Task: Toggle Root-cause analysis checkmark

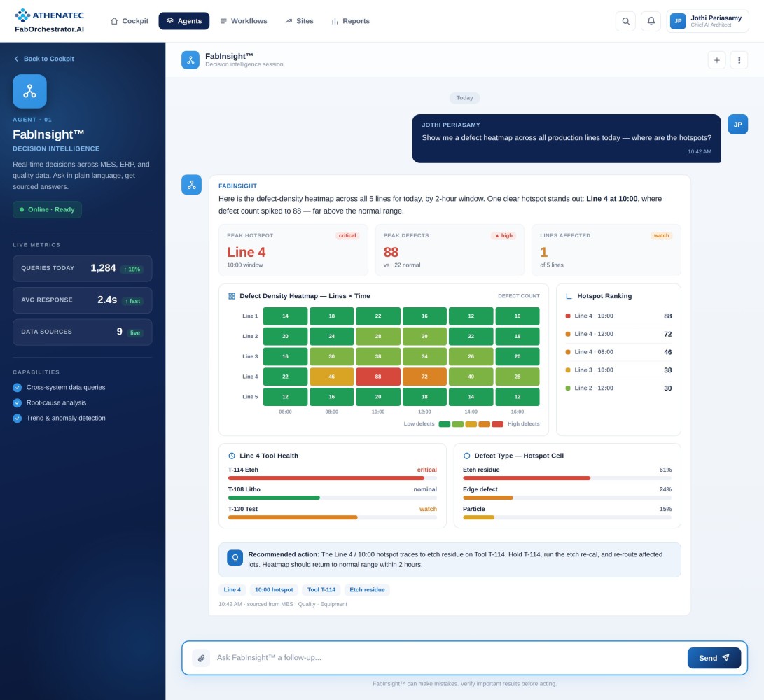Action: tap(17, 403)
